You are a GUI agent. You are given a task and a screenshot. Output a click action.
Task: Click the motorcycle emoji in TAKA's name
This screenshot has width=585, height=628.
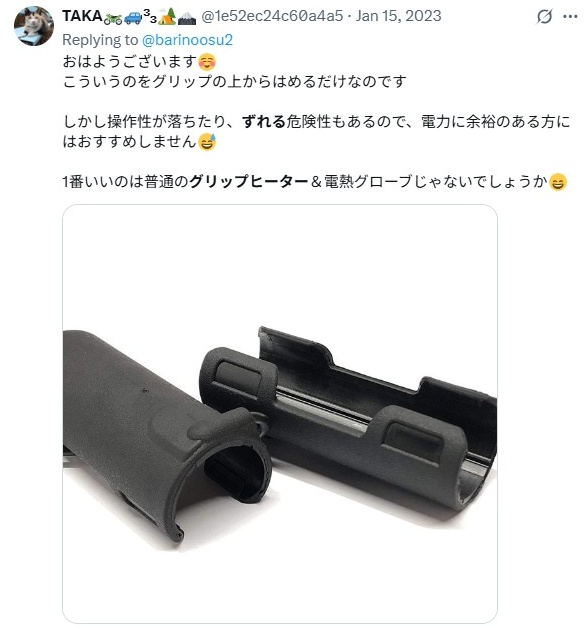coord(113,18)
